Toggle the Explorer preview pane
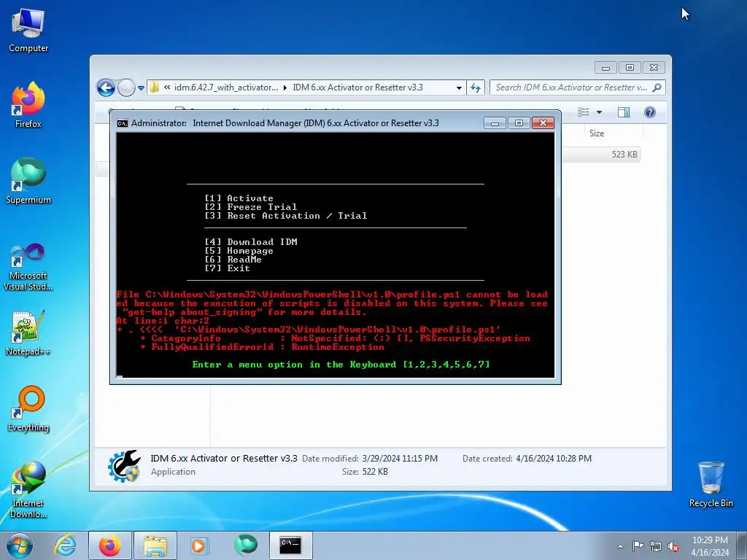 [x=624, y=112]
